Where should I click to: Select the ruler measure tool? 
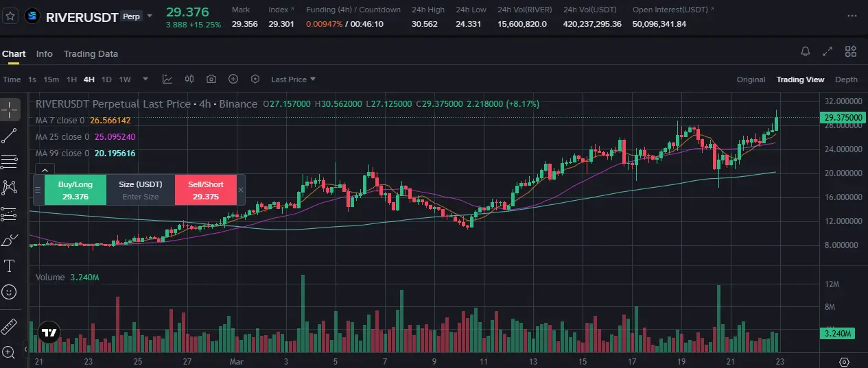(10, 327)
